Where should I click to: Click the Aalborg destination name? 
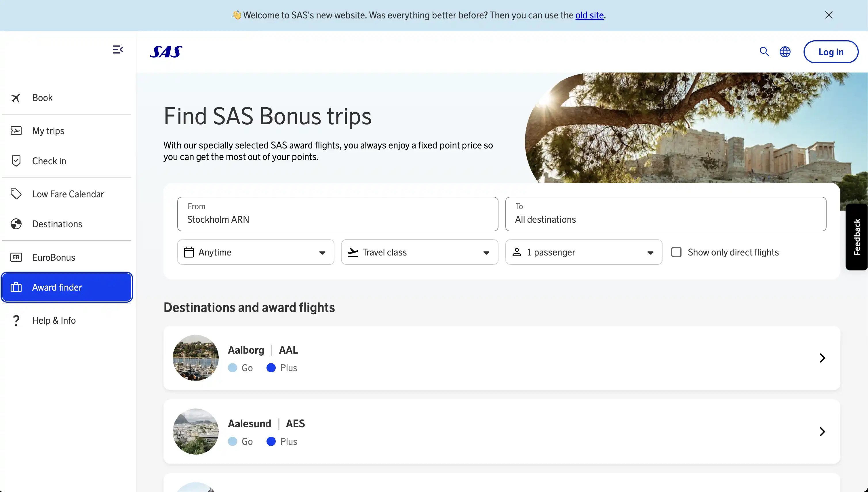(246, 350)
